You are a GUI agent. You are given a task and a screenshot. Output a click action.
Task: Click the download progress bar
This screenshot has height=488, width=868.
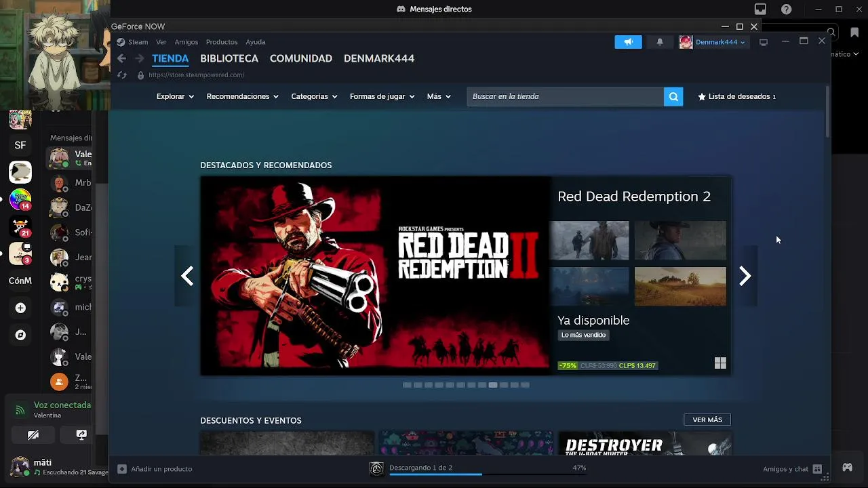tap(488, 474)
